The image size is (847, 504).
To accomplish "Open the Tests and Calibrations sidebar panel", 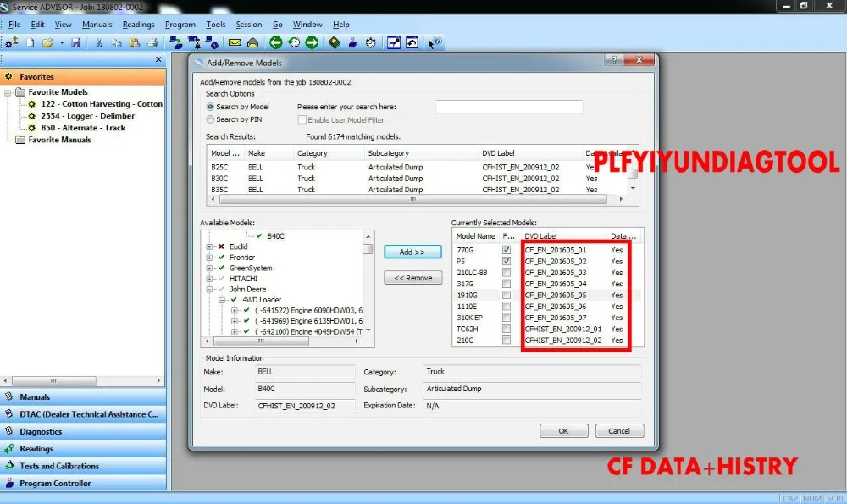I will [83, 466].
